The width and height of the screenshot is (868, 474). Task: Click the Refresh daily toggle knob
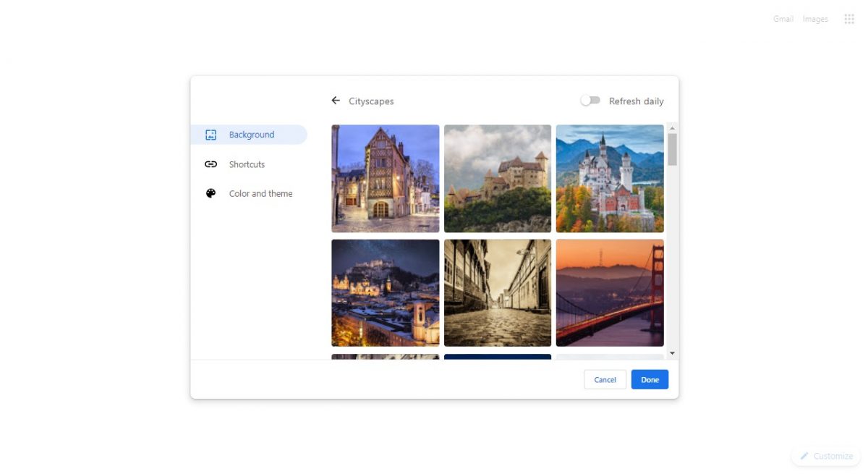click(586, 101)
